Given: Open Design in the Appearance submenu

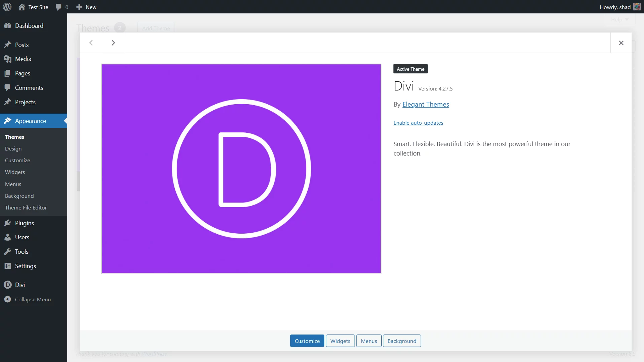Looking at the screenshot, I should pos(13,148).
